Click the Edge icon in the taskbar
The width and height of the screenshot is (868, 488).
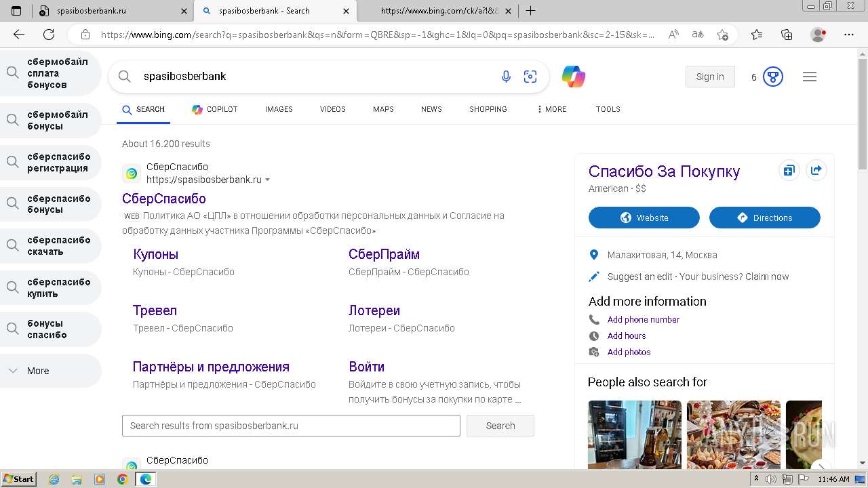pos(145,479)
